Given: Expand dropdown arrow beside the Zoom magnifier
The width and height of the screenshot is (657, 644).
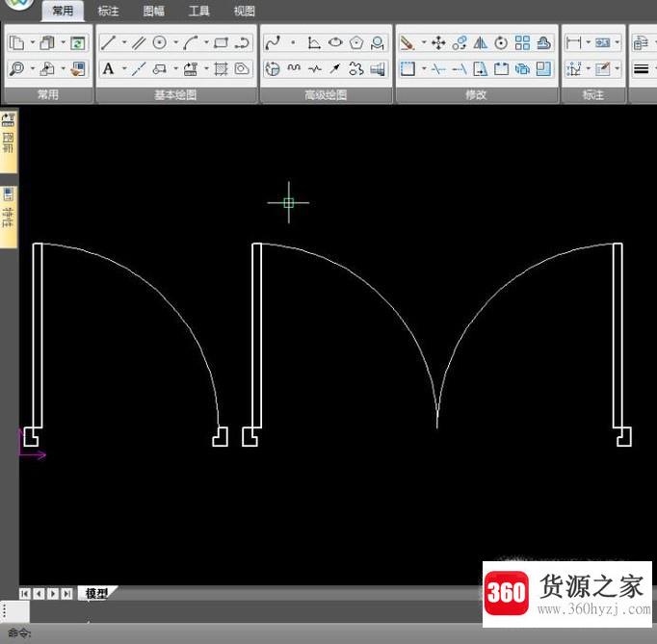Looking at the screenshot, I should click(x=33, y=68).
